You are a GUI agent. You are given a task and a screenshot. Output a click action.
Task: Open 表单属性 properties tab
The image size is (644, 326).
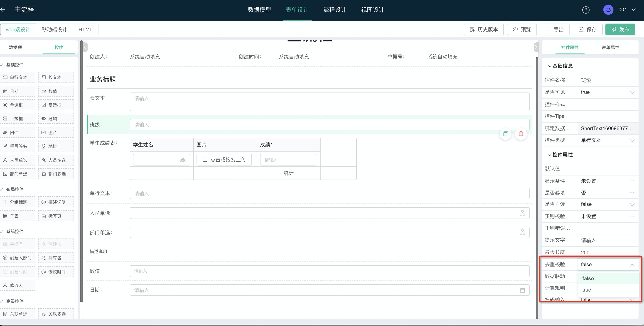(x=610, y=47)
